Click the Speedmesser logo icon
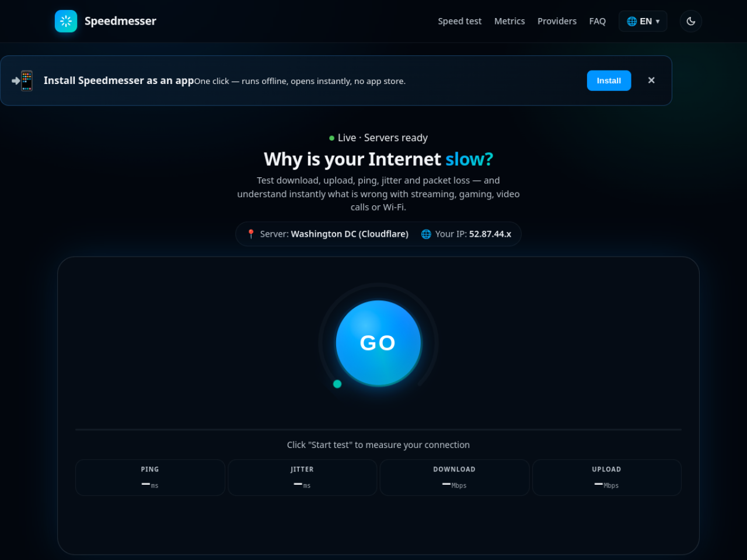 point(66,21)
